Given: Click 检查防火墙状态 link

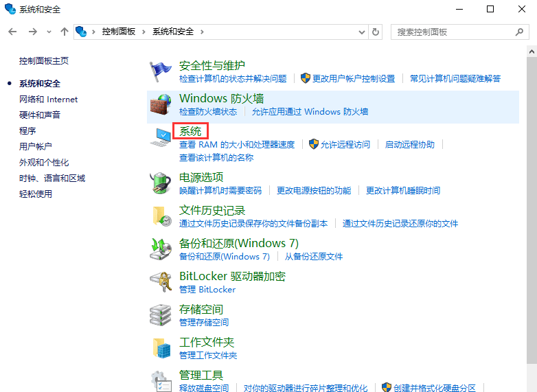Looking at the screenshot, I should [x=208, y=112].
